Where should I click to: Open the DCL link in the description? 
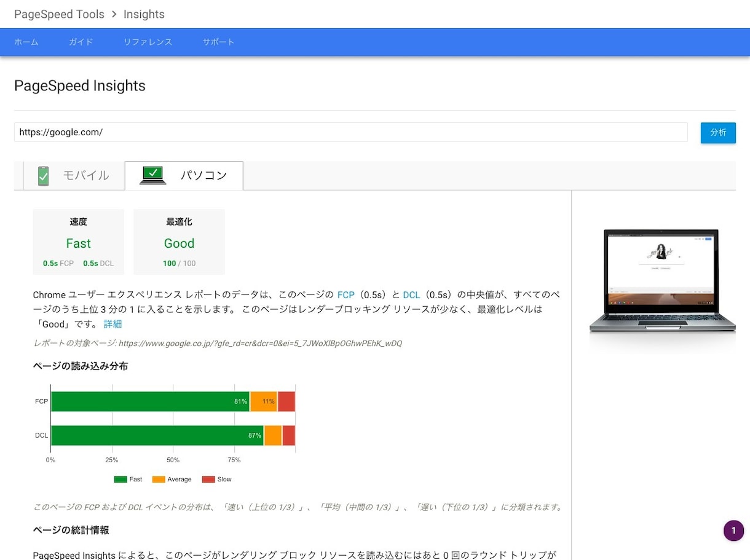pos(411,295)
